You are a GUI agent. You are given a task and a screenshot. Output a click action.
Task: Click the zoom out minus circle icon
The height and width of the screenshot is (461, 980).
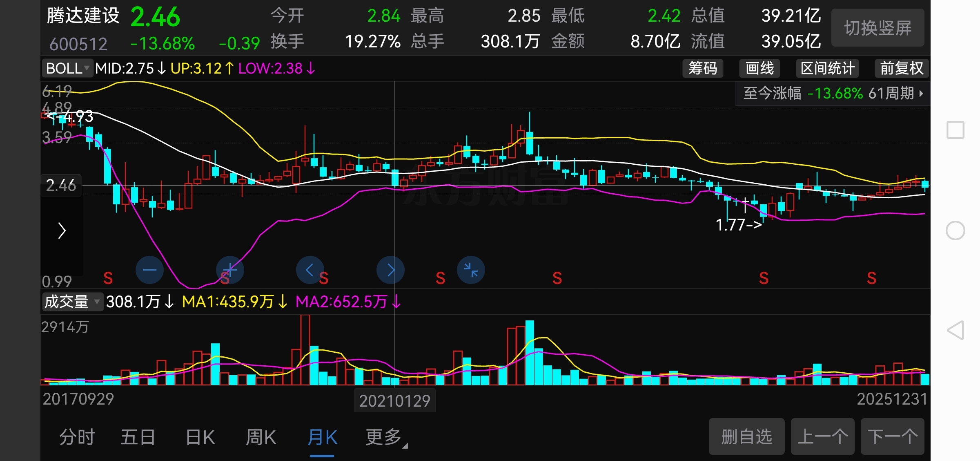pos(149,270)
